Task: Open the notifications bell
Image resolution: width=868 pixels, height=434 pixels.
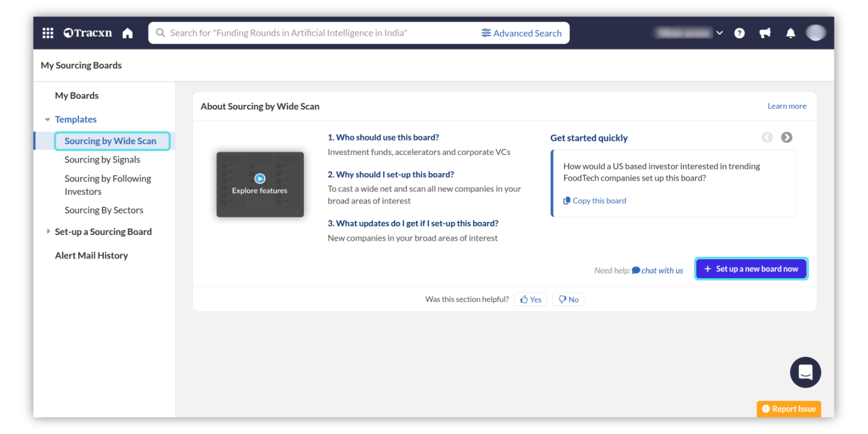Action: (x=790, y=33)
